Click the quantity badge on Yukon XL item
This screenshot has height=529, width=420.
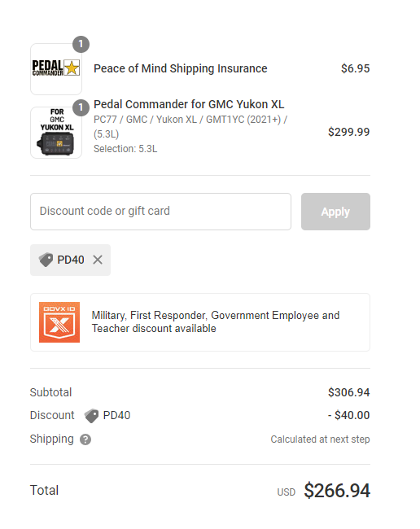pyautogui.click(x=81, y=107)
